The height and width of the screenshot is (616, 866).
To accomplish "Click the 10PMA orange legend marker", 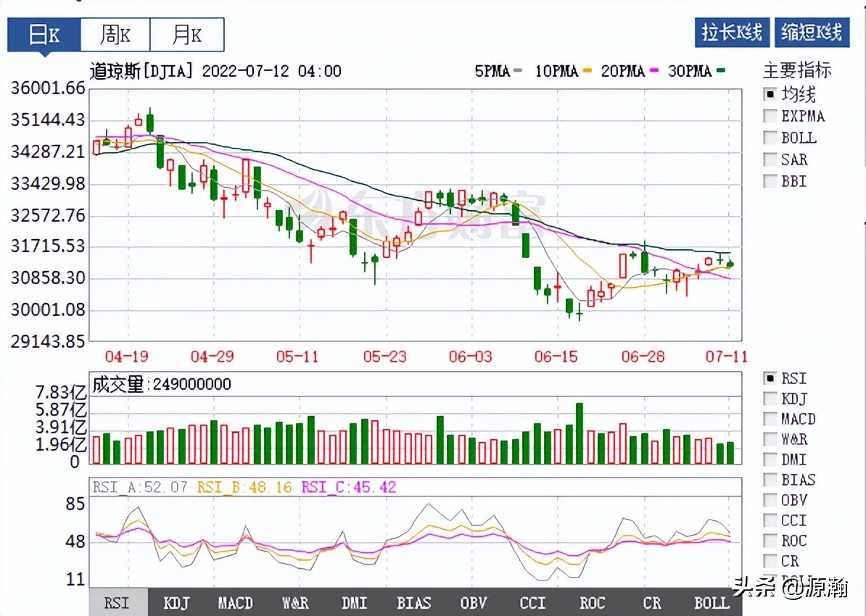I will (x=587, y=70).
